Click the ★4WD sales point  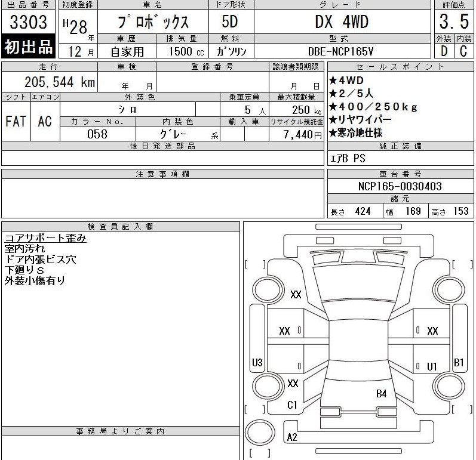[x=346, y=81]
